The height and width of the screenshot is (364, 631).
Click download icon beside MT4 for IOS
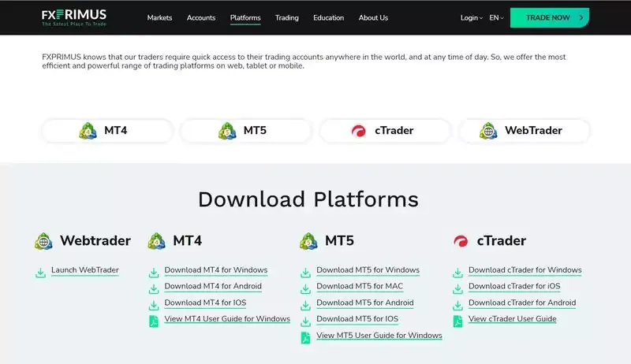pos(154,306)
